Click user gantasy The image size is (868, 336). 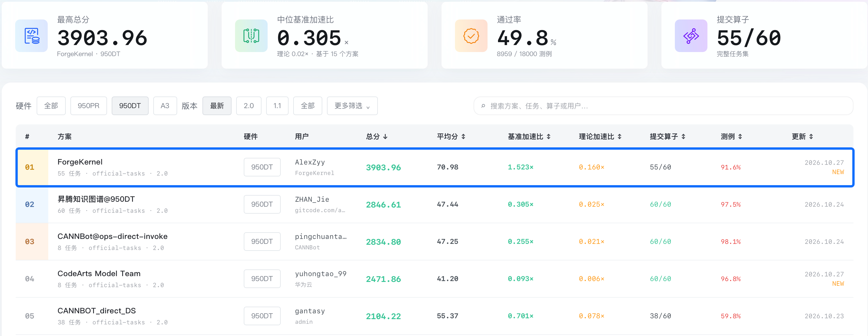click(x=310, y=311)
